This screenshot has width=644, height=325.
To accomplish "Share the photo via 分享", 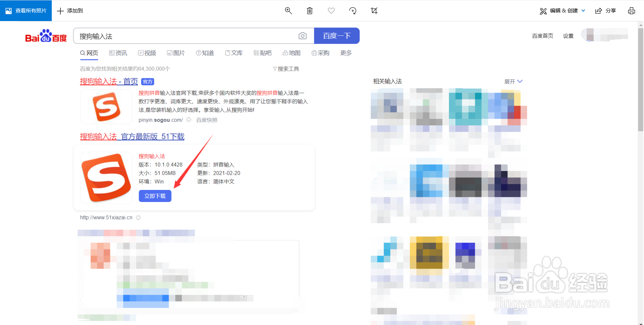I will 606,11.
